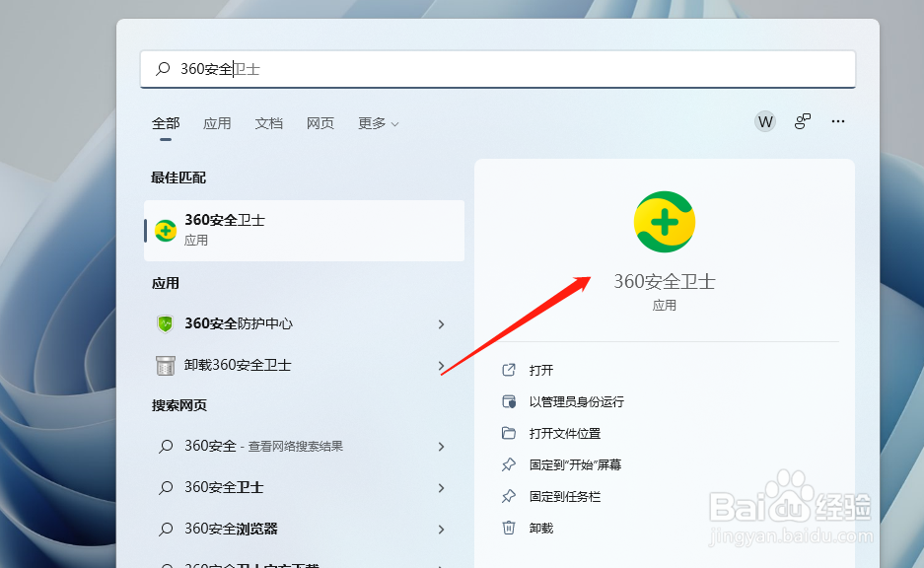Click the trash bin icon of 卸载360安全卫士
Viewport: 924px width, 568px height.
pyautogui.click(x=166, y=365)
